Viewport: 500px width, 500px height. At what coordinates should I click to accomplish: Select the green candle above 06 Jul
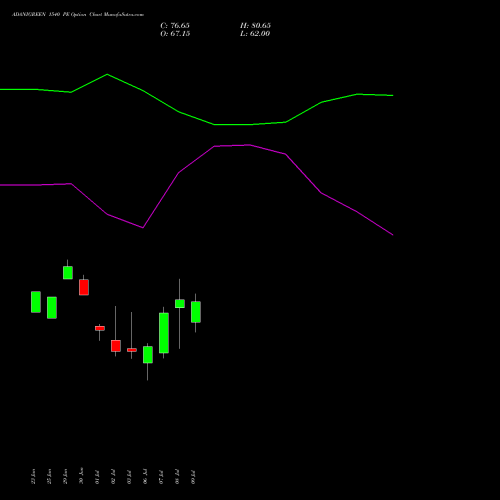coord(148,354)
